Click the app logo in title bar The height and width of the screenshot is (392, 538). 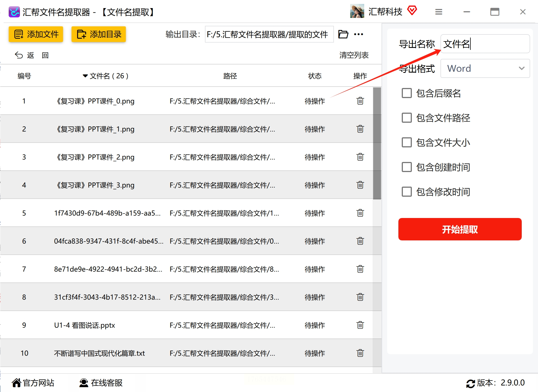(x=14, y=12)
